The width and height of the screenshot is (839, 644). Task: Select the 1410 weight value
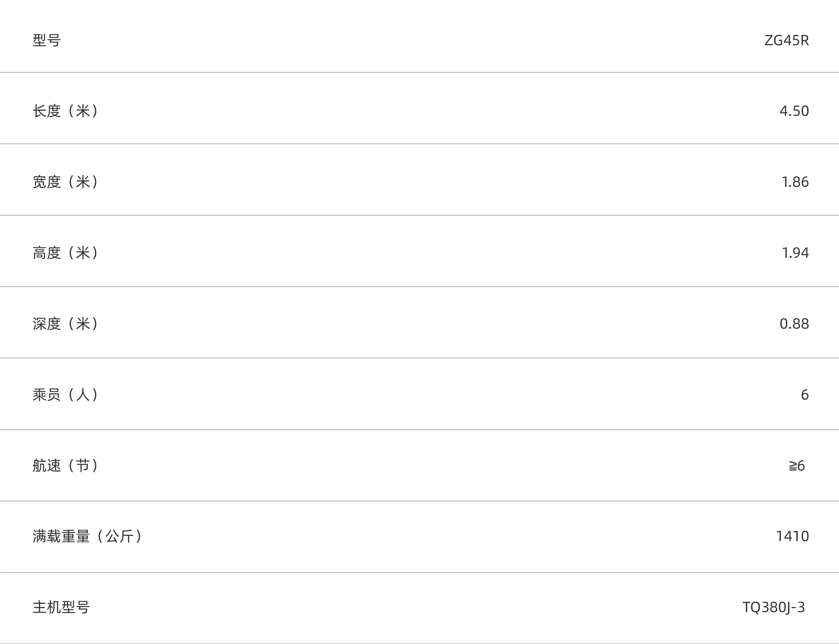792,536
